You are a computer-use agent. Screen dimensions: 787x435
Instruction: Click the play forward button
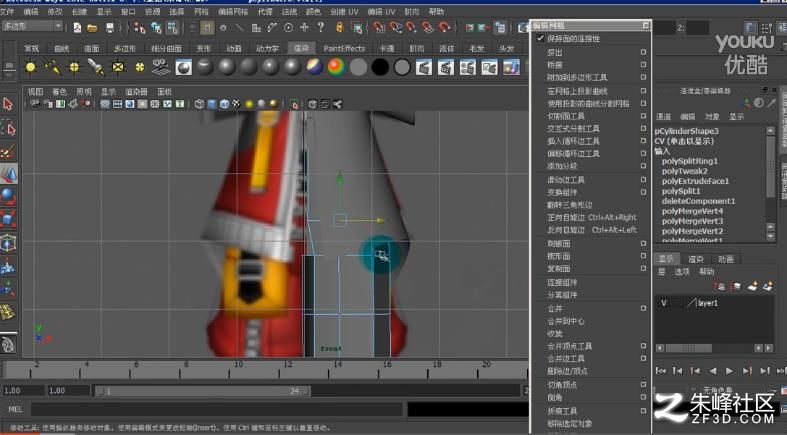tap(729, 371)
